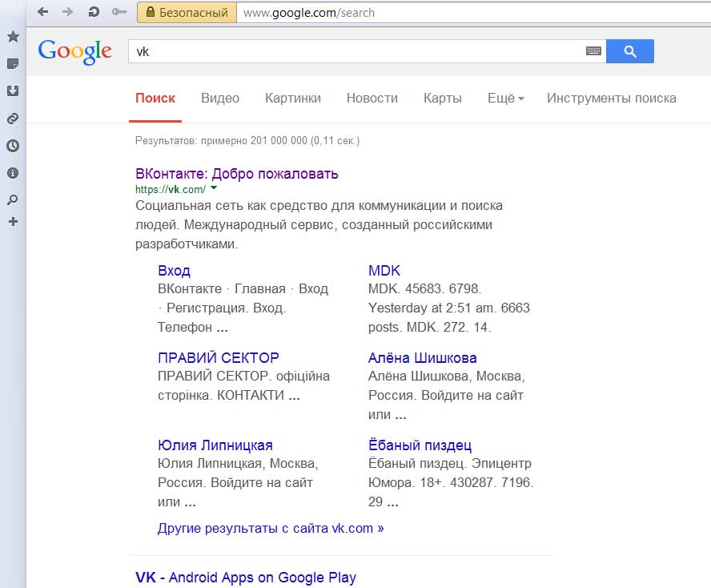The height and width of the screenshot is (588, 711).
Task: Open the downloads icon in the sidebar
Action: tap(13, 91)
